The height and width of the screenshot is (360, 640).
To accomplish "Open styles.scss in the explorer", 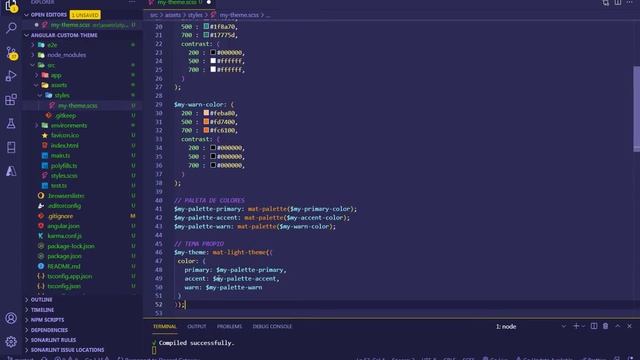I will (x=64, y=176).
